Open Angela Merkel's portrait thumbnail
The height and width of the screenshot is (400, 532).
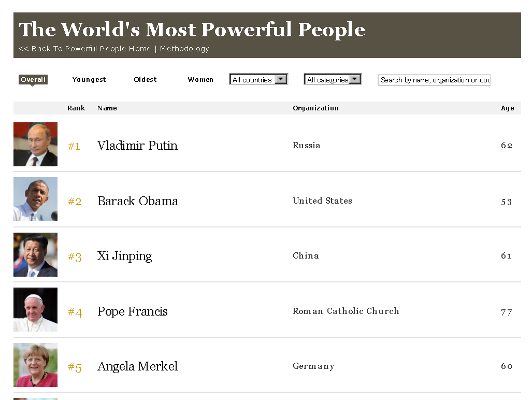pyautogui.click(x=35, y=365)
